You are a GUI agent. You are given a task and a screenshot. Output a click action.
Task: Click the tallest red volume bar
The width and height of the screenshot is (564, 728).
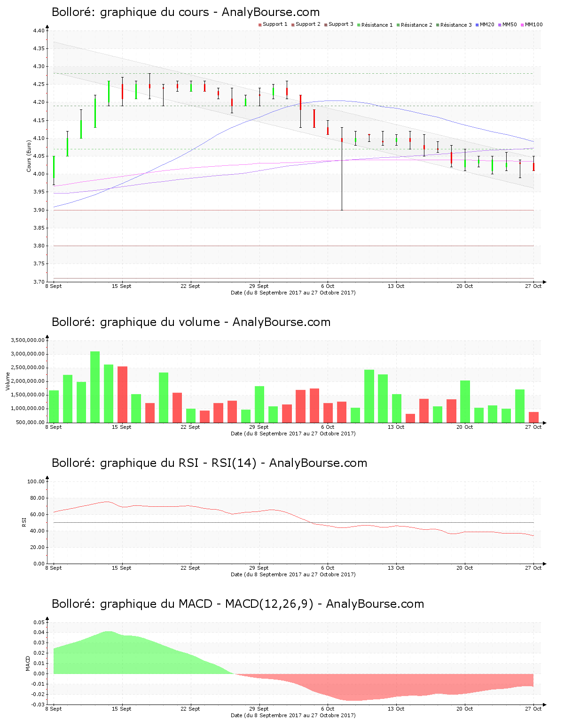[122, 394]
